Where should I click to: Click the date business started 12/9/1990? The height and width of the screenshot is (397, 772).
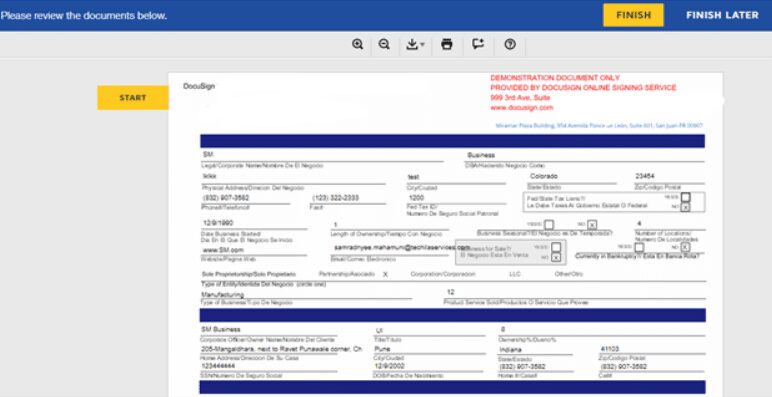[218, 223]
